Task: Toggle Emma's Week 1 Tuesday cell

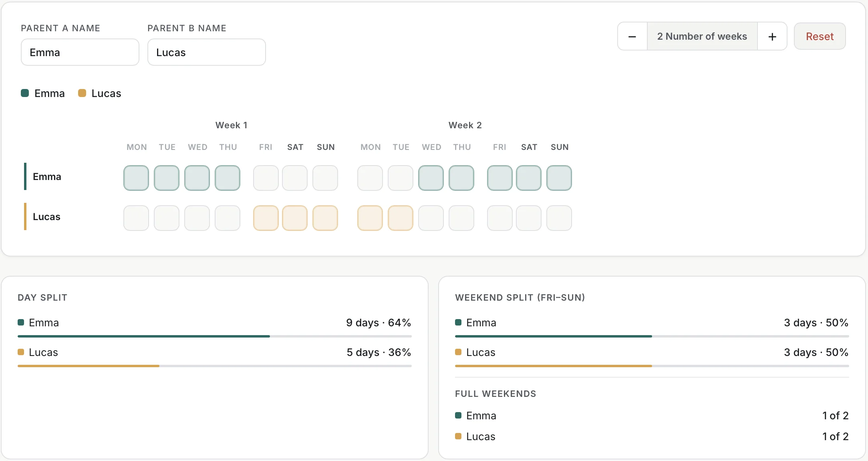Action: [167, 178]
